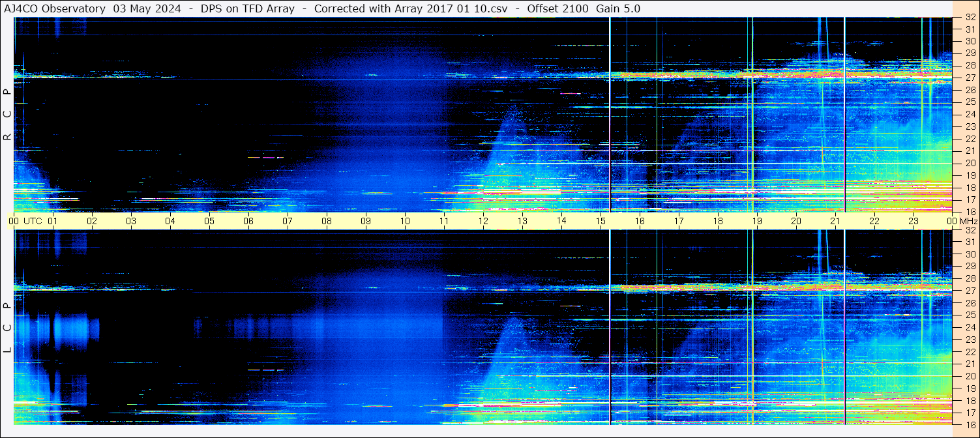Select the 19 hour tick on the time axis
Image resolution: width=980 pixels, height=438 pixels.
click(757, 221)
